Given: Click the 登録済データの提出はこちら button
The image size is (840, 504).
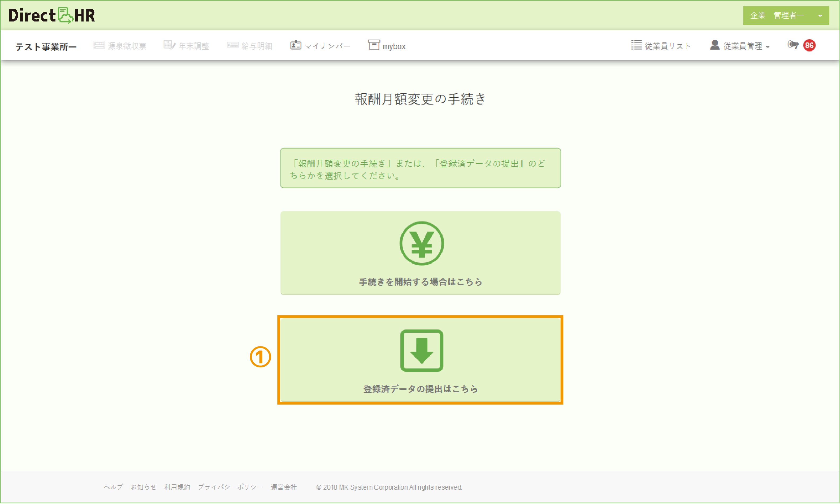Looking at the screenshot, I should (x=420, y=360).
